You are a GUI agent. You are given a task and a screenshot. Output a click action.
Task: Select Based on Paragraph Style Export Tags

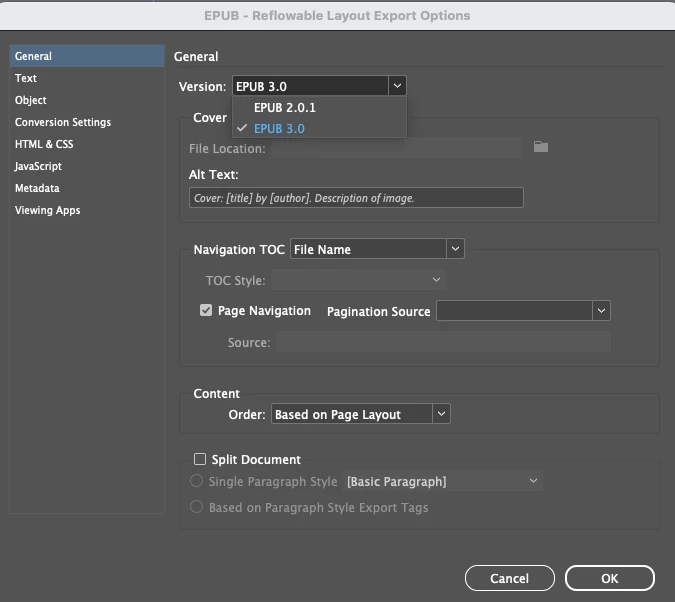(x=196, y=507)
